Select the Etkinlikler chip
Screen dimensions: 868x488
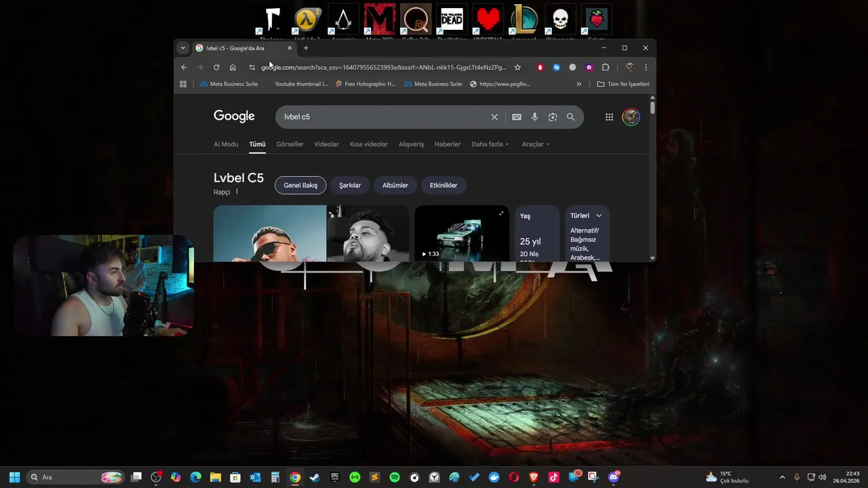[x=443, y=185]
